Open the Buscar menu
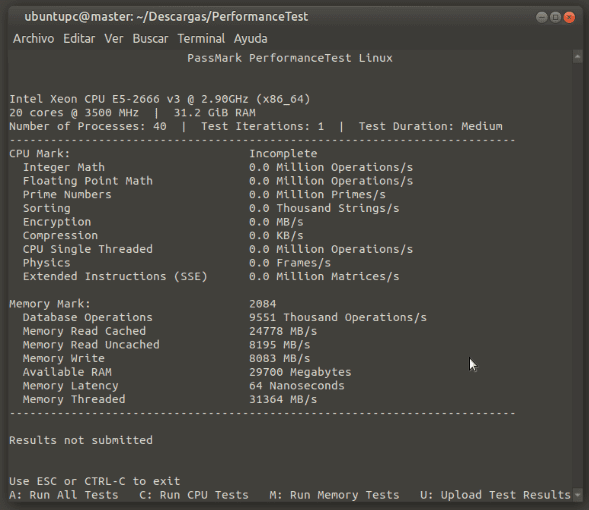The image size is (589, 510). (x=150, y=39)
